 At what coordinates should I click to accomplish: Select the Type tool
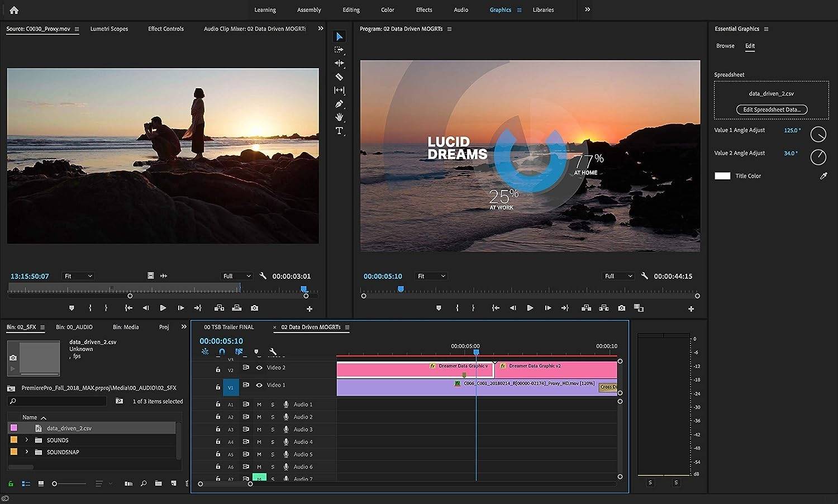pos(339,130)
